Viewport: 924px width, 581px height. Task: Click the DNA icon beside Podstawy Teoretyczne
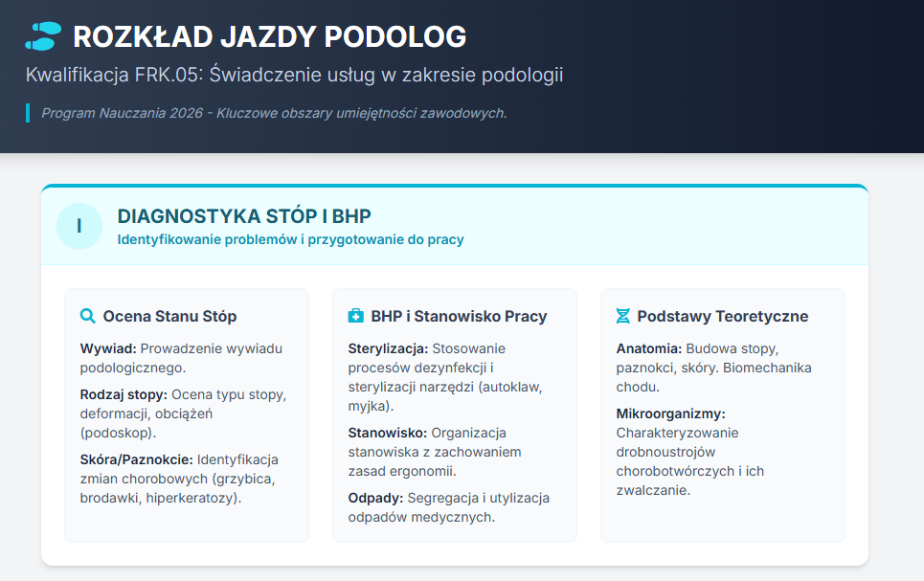(623, 316)
